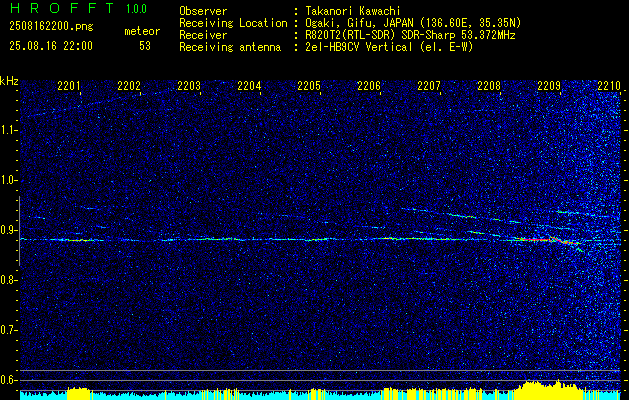Image resolution: width=629 pixels, height=400 pixels.
Task: Click the 0.6 kHz axis label
Action: pyautogui.click(x=8, y=380)
